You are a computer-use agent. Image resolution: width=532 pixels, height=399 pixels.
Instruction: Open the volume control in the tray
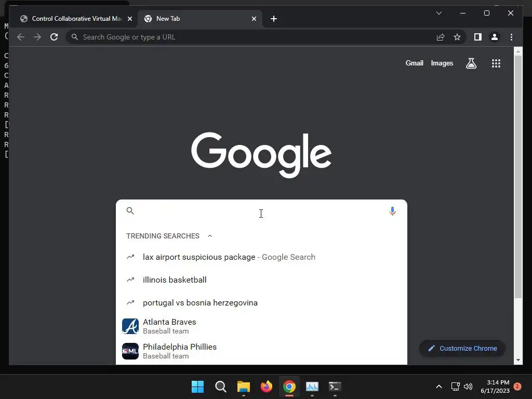[468, 387]
